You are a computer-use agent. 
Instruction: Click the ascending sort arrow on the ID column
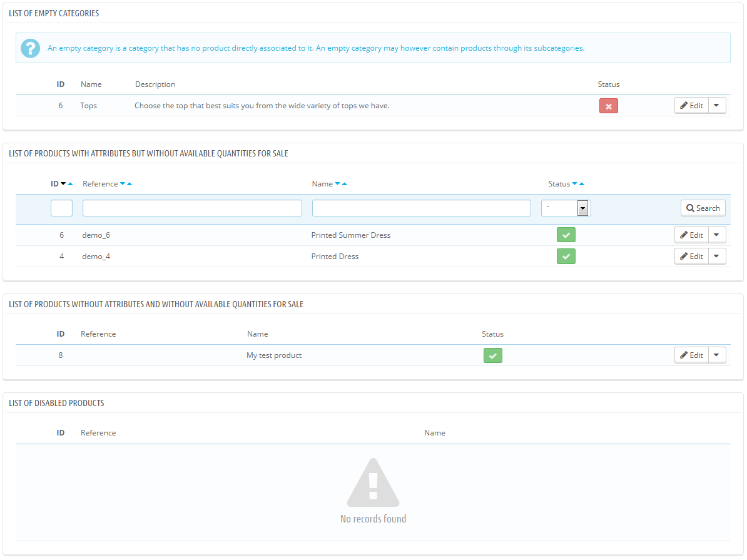(69, 183)
